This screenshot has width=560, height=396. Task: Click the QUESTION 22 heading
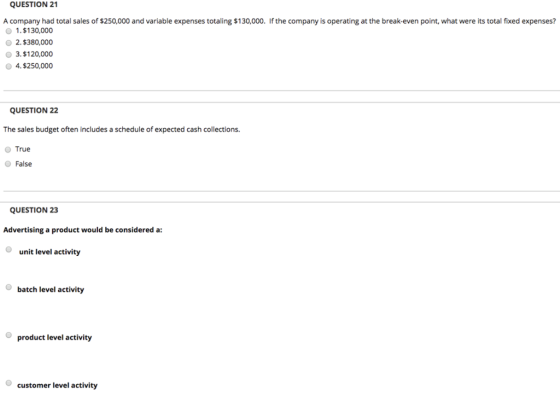34,110
